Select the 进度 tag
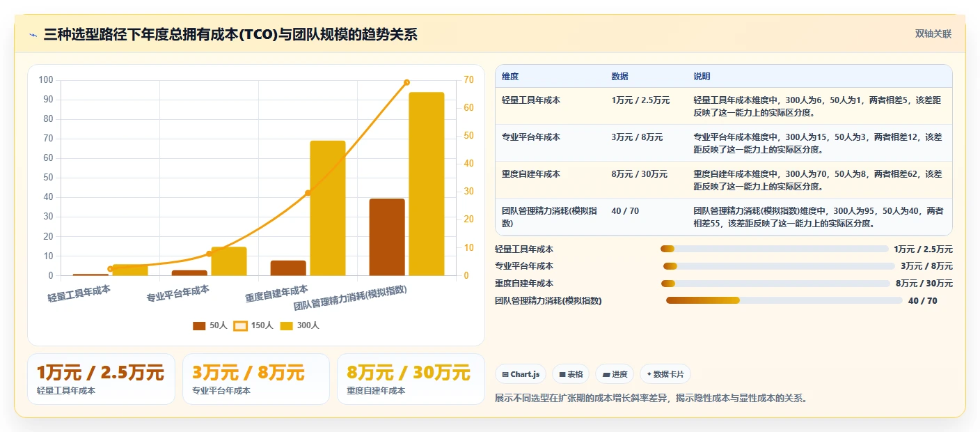The width and height of the screenshot is (980, 432). 615,374
